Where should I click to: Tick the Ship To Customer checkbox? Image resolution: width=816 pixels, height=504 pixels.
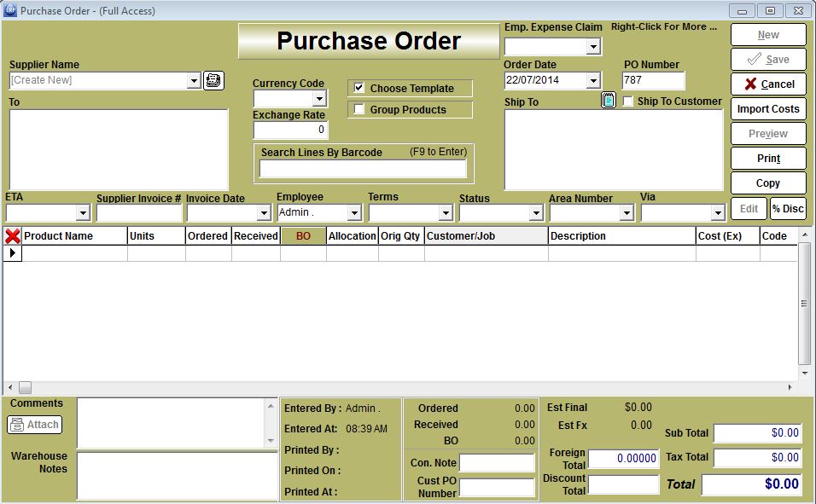point(628,101)
